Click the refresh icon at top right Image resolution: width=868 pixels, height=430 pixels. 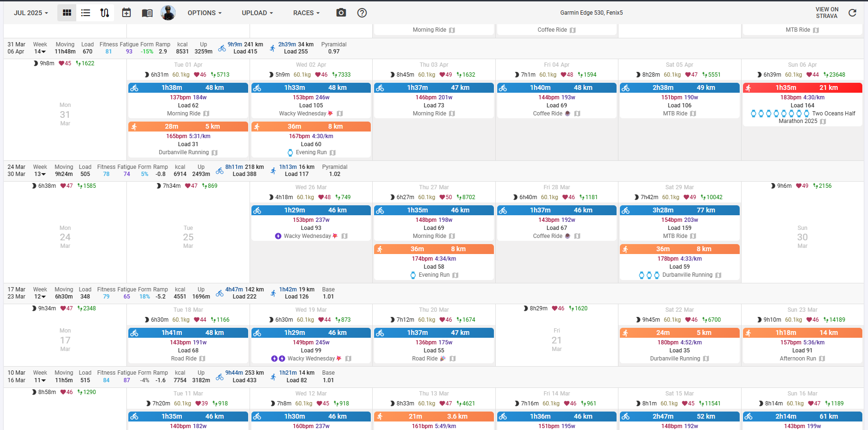852,13
